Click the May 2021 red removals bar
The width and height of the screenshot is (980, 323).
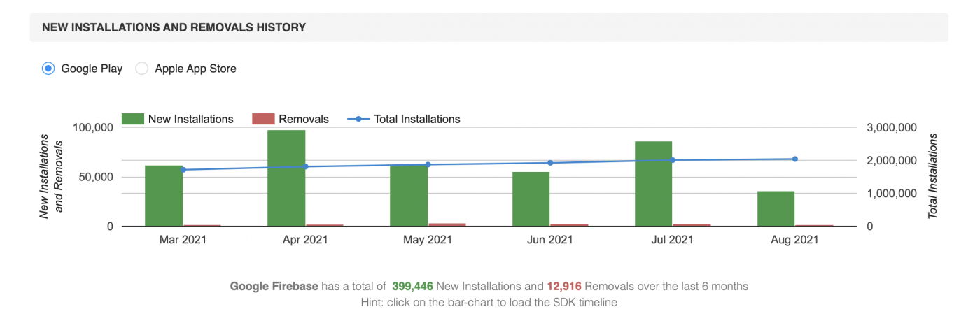[447, 224]
